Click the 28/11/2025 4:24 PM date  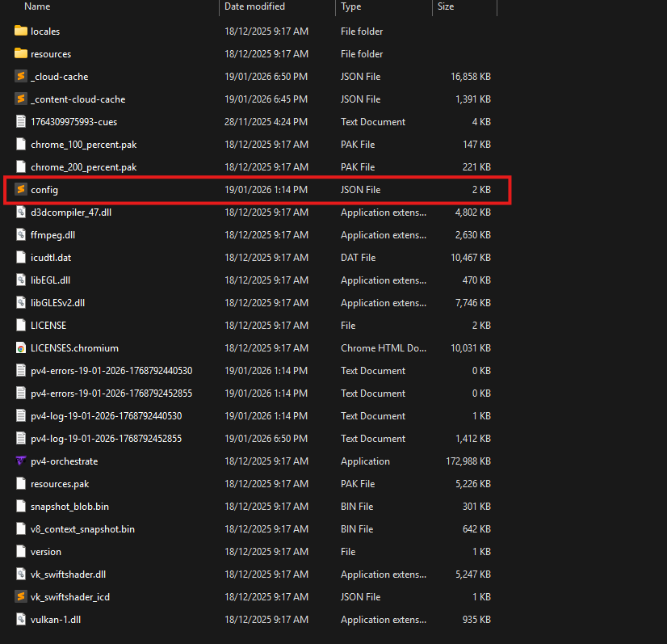(266, 122)
